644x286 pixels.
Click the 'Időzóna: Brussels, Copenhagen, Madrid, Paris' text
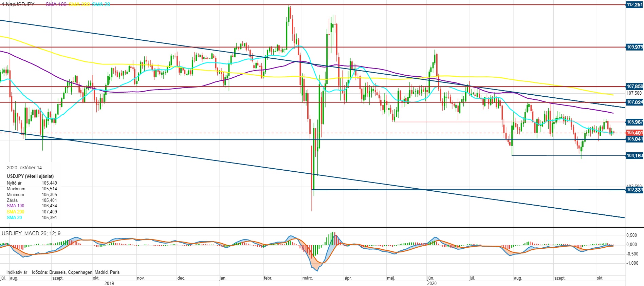(76, 272)
